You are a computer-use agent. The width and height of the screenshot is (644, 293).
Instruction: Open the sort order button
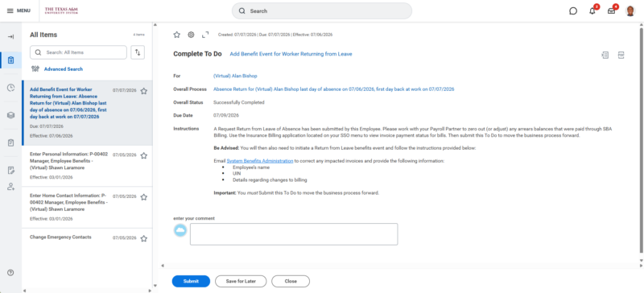(138, 52)
